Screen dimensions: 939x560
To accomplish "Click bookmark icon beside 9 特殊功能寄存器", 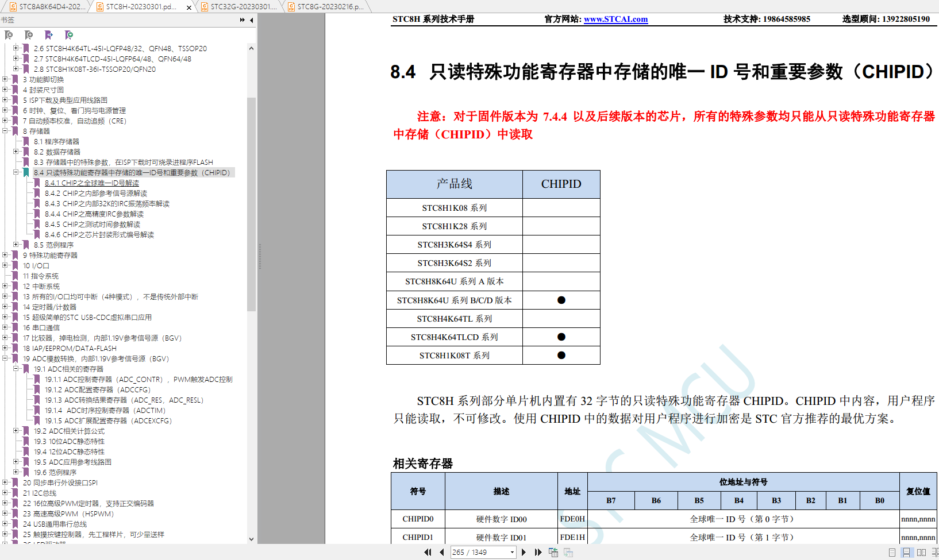I will pyautogui.click(x=15, y=255).
